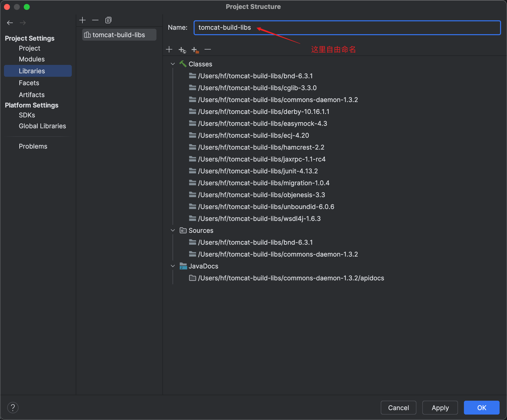Click the Exclude roots icon
This screenshot has width=507, height=420.
point(195,50)
